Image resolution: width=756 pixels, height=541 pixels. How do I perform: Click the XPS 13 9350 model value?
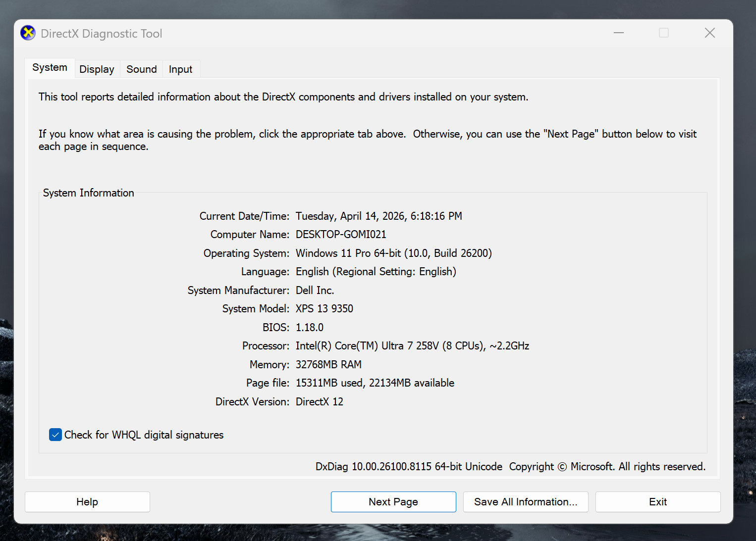[x=324, y=309]
